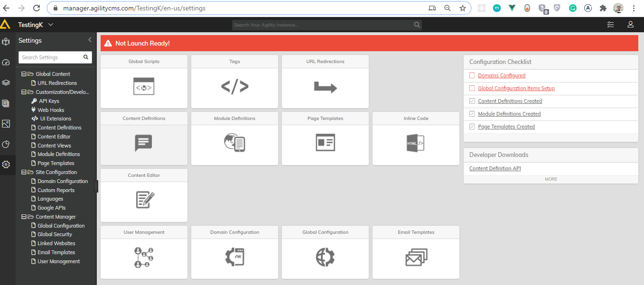Collapse the Content Manager tree node
The height and width of the screenshot is (285, 644).
click(x=24, y=217)
